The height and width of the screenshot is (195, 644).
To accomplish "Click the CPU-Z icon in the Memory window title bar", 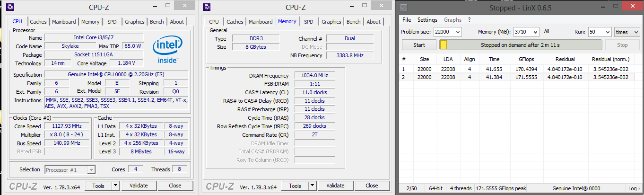I will pos(207,7).
